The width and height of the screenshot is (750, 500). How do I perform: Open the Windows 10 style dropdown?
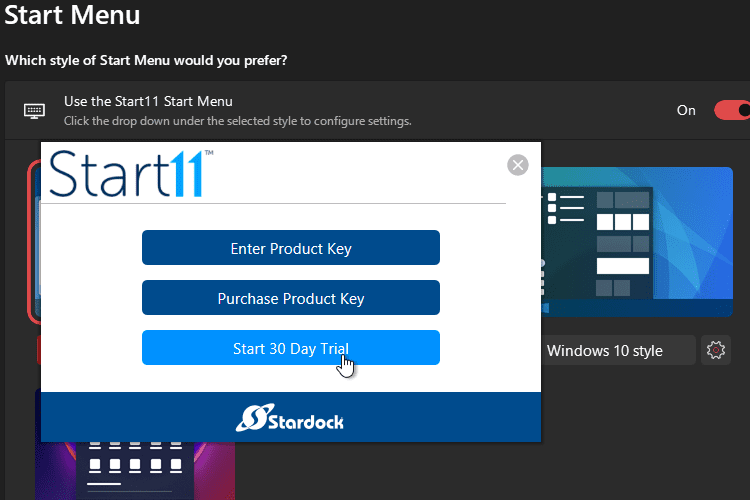click(618, 350)
